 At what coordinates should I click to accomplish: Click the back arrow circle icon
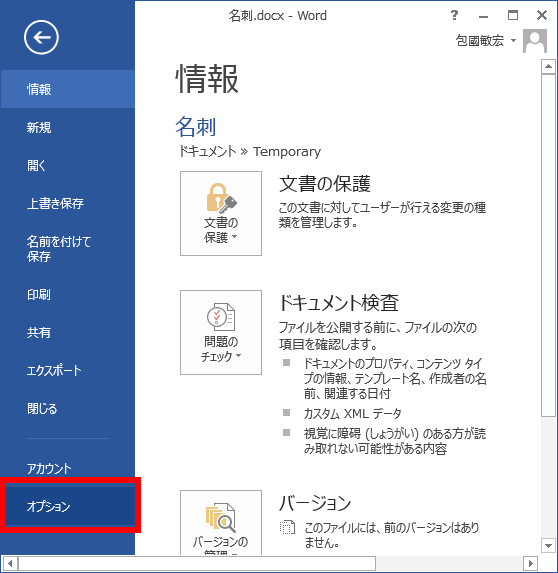pos(41,37)
